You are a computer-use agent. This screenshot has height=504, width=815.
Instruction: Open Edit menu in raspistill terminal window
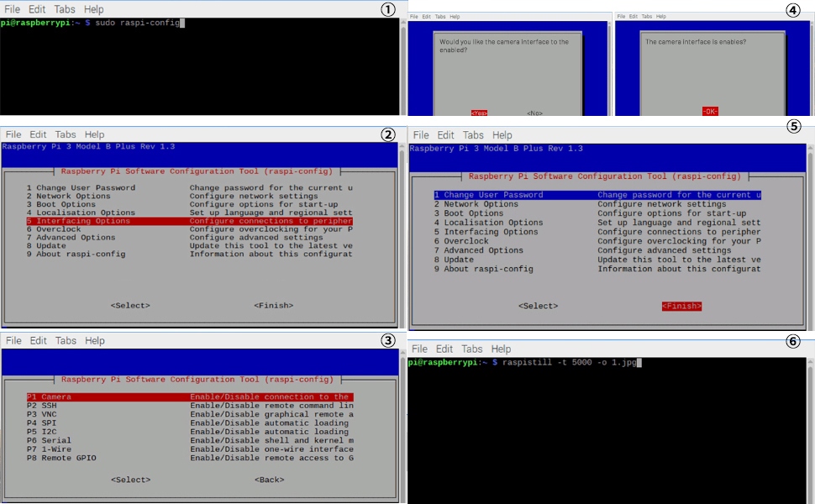click(x=444, y=349)
